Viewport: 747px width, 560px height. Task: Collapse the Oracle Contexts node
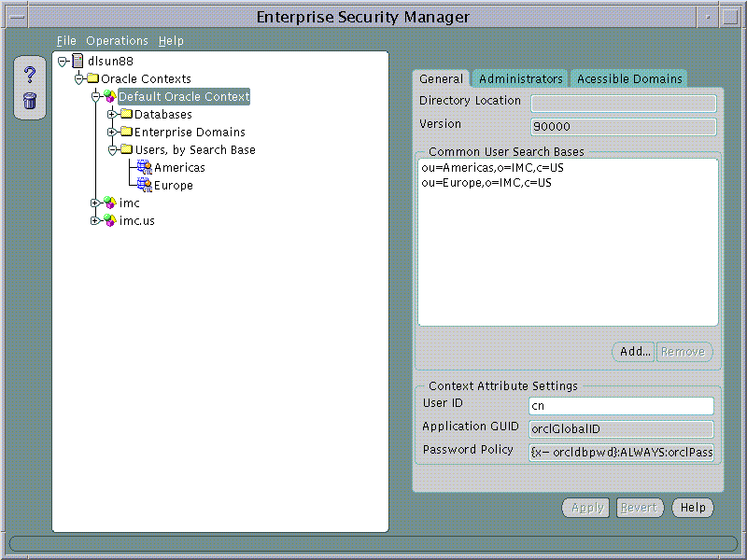coord(79,79)
